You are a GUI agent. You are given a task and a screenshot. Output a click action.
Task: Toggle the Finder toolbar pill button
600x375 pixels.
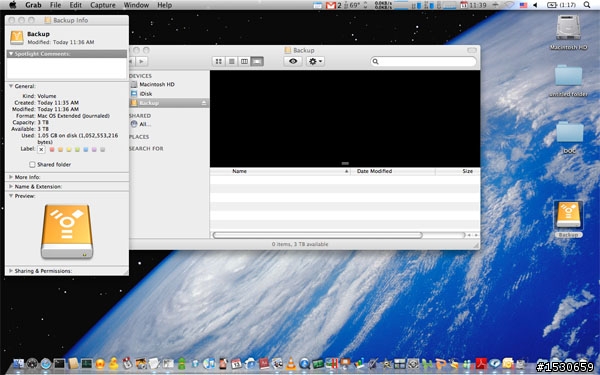pyautogui.click(x=472, y=50)
